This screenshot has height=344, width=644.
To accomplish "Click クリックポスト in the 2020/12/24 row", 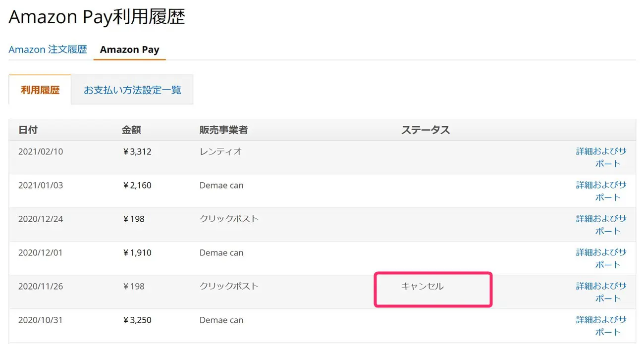I will click(x=229, y=219).
